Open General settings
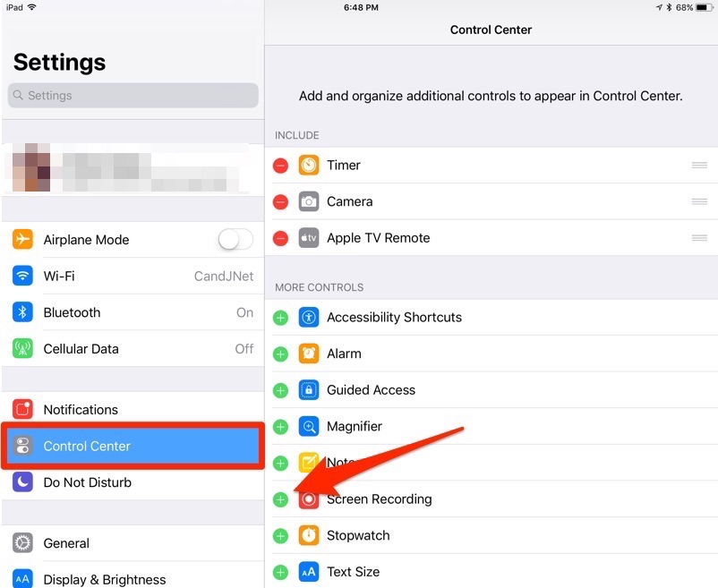718x588 pixels. 134,543
